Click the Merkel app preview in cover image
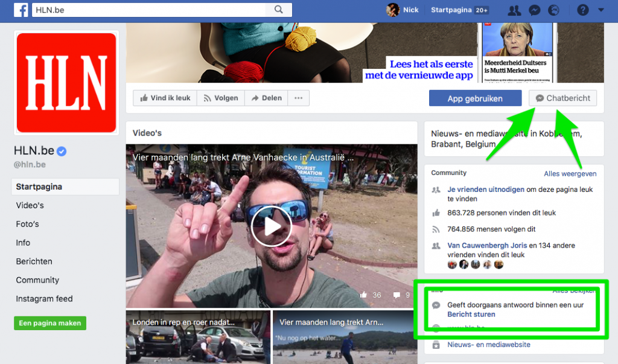The height and width of the screenshot is (364, 618). 517,53
